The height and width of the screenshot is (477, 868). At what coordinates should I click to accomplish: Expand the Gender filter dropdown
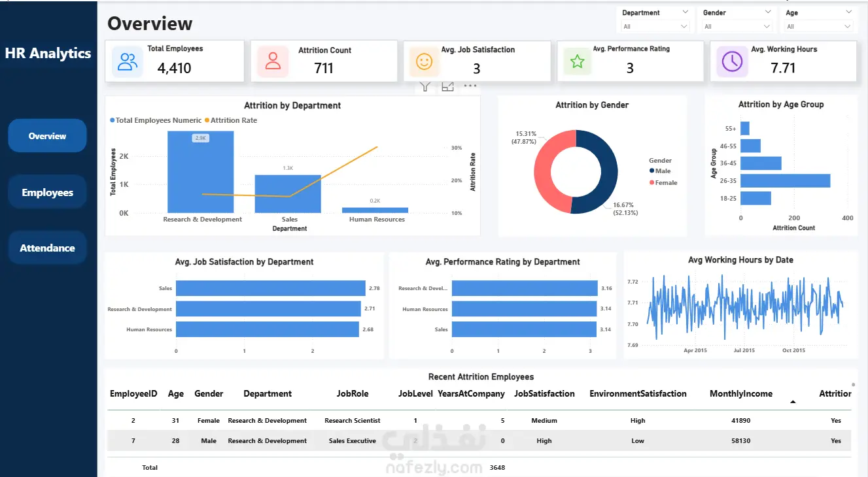738,27
